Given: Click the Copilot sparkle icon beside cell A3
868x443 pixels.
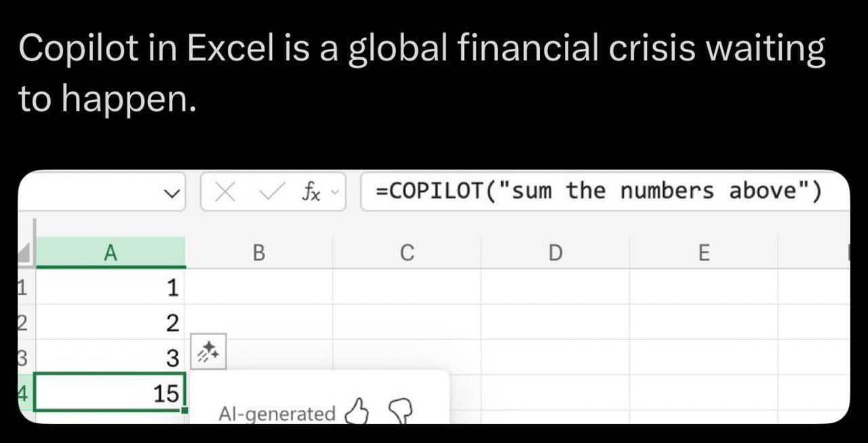Looking at the screenshot, I should click(208, 351).
